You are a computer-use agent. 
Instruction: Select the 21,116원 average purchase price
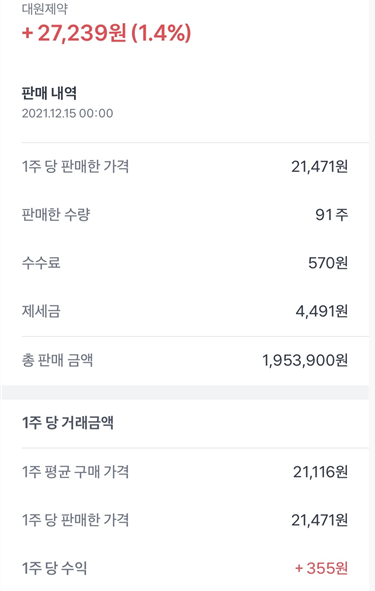(x=320, y=472)
